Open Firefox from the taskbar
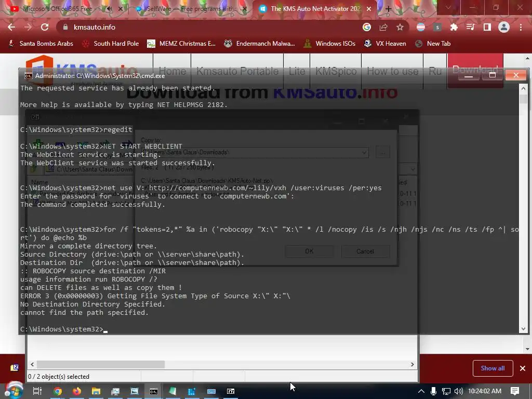532x399 pixels. (77, 391)
